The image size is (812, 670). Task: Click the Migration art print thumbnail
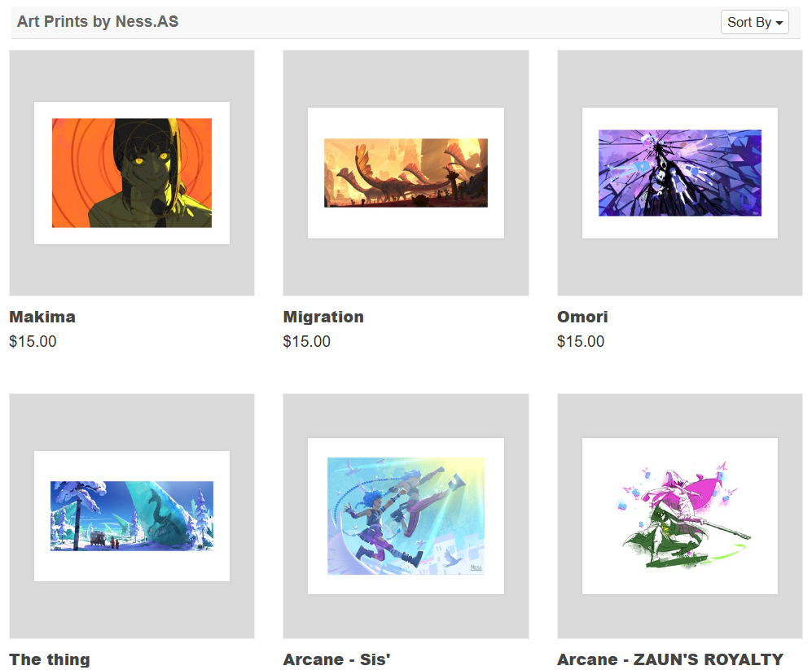pyautogui.click(x=406, y=173)
